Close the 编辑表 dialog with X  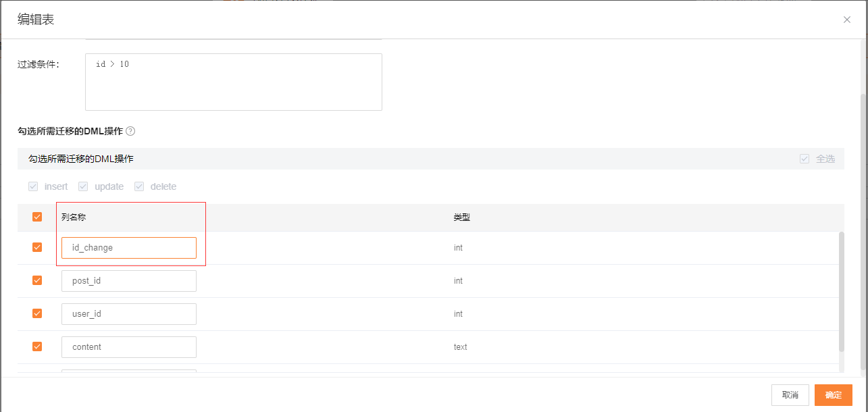tap(847, 20)
